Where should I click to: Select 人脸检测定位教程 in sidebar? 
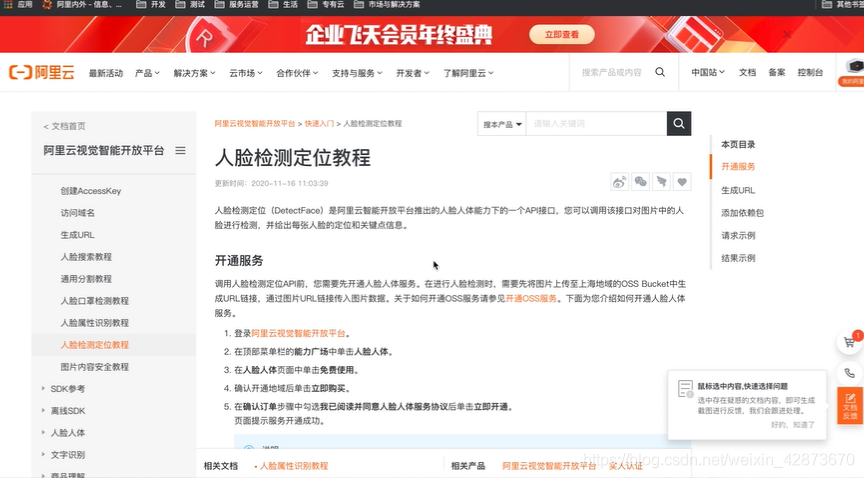coord(94,345)
